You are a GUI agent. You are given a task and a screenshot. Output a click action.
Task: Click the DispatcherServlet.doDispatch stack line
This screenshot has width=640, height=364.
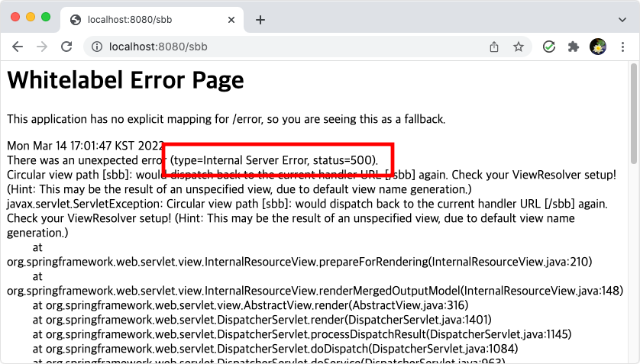[x=275, y=349]
